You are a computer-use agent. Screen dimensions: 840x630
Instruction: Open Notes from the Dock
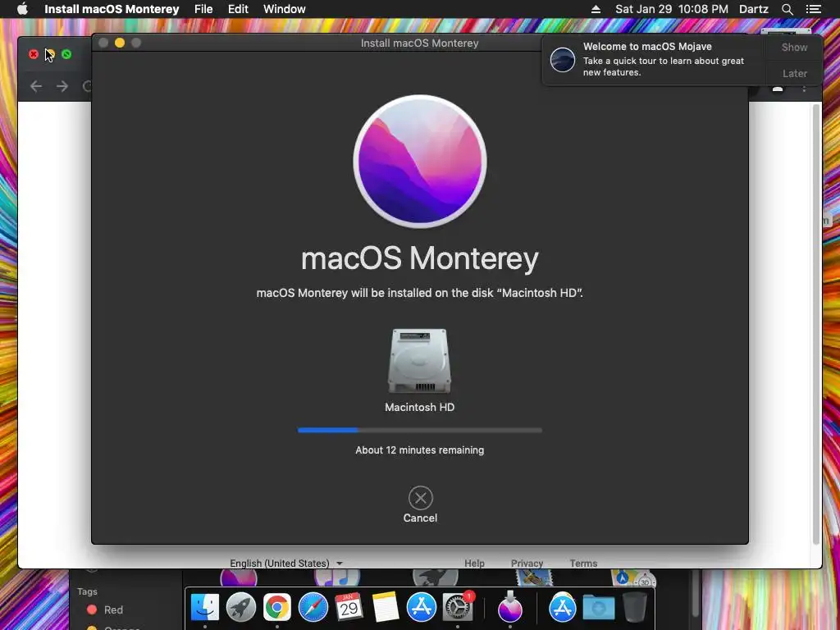[x=386, y=608]
